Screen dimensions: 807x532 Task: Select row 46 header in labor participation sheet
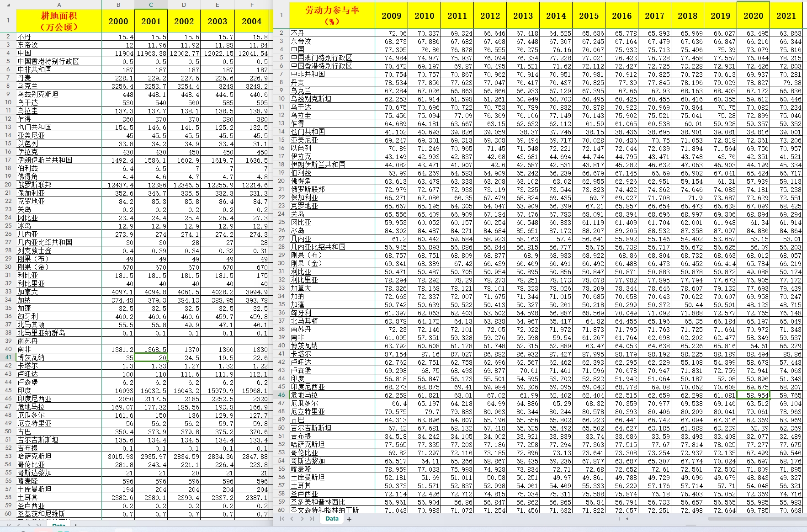(x=281, y=395)
